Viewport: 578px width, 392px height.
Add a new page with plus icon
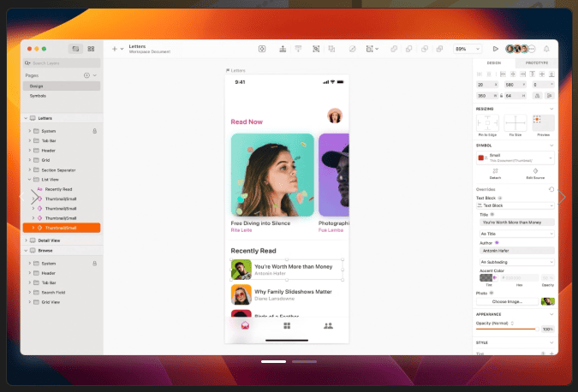[86, 75]
